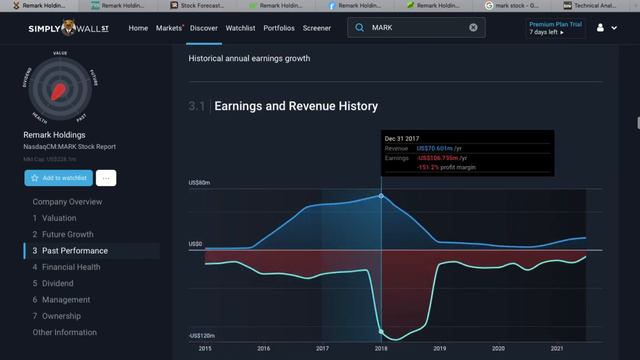Screen dimensions: 640x360
Task: Click the Simply Wall St logo
Action: tap(69, 28)
